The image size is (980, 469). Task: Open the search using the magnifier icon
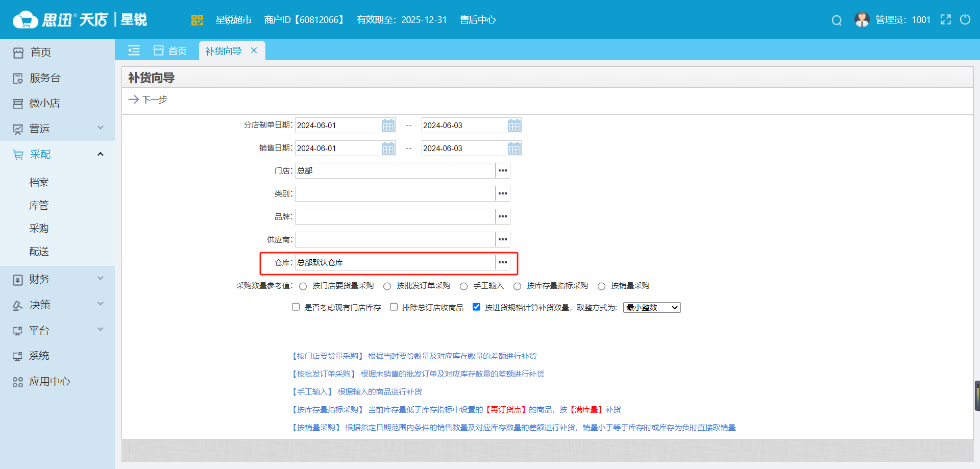[x=837, y=20]
